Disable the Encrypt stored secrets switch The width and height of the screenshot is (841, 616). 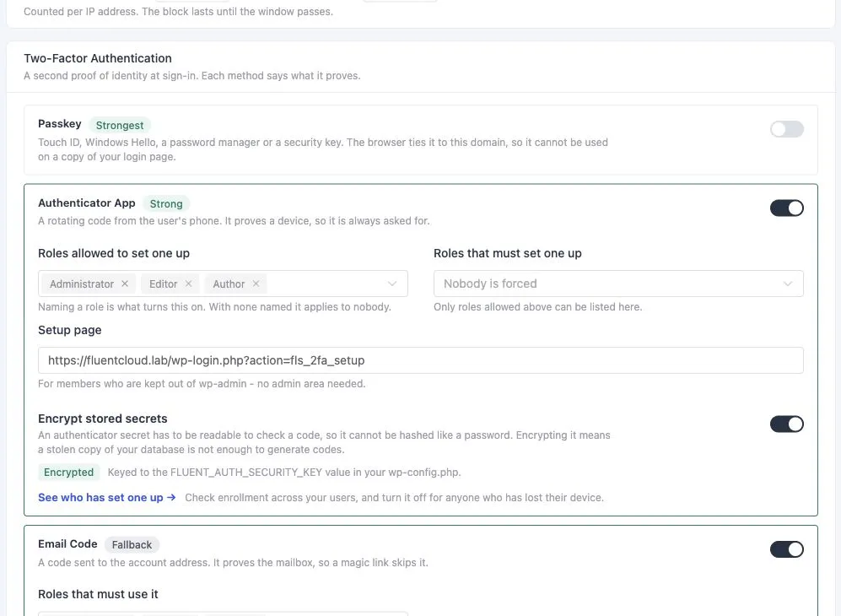[x=787, y=424]
